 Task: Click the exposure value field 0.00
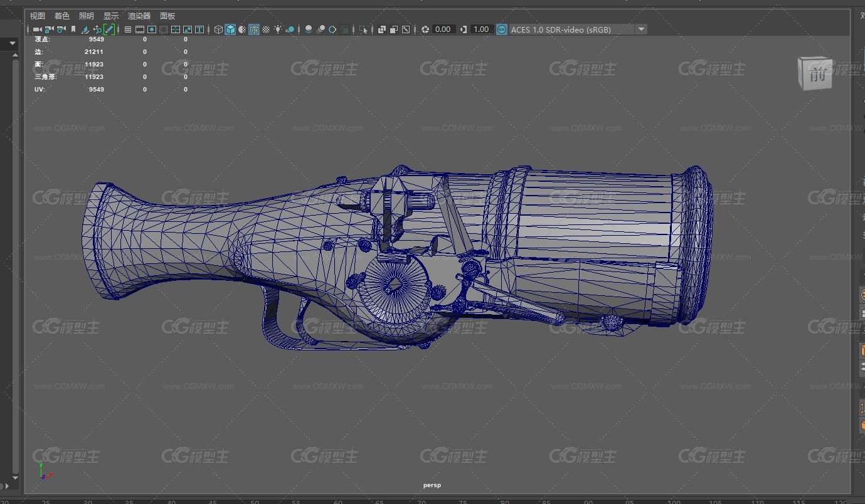(443, 29)
